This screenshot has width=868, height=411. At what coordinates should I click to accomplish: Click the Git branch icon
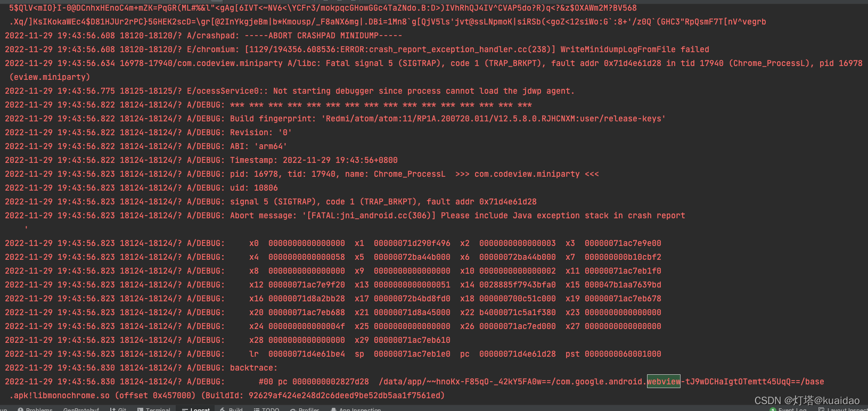[x=113, y=409]
